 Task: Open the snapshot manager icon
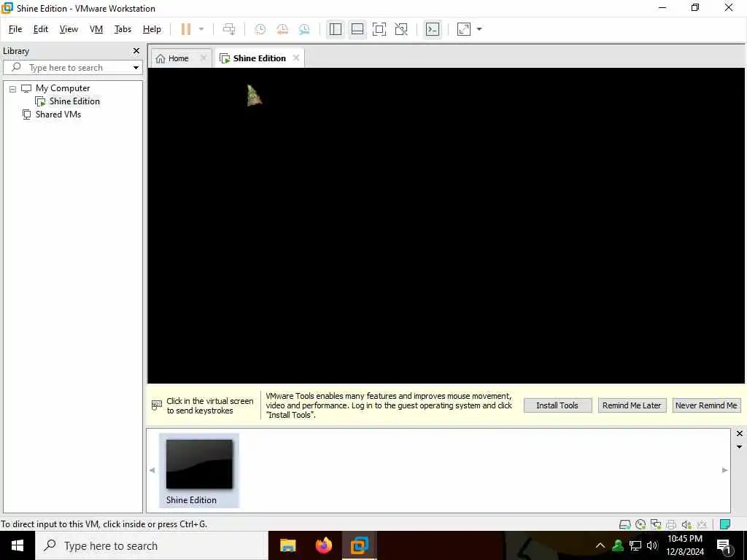coord(304,29)
